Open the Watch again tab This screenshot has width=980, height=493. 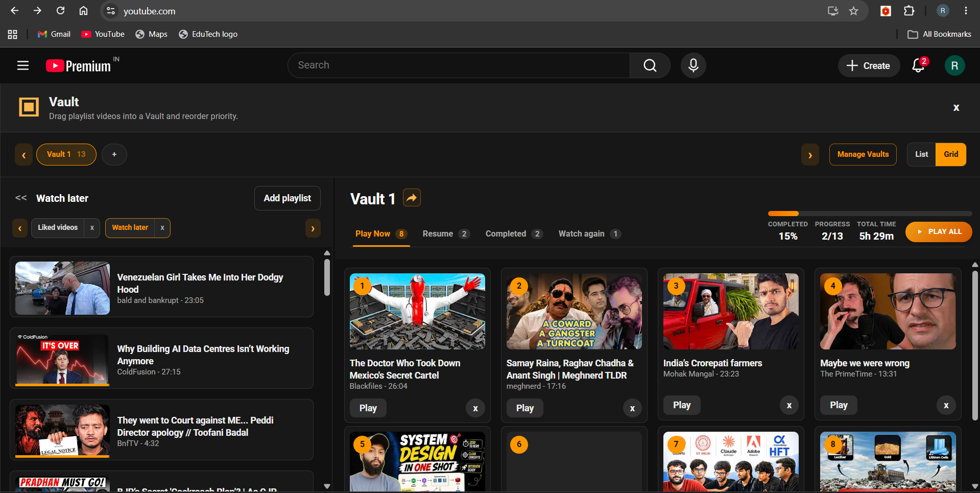[x=589, y=234]
